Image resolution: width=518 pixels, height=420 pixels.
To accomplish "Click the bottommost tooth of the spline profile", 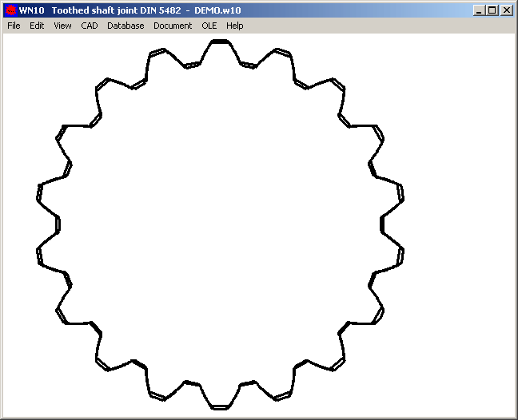I will [221, 406].
